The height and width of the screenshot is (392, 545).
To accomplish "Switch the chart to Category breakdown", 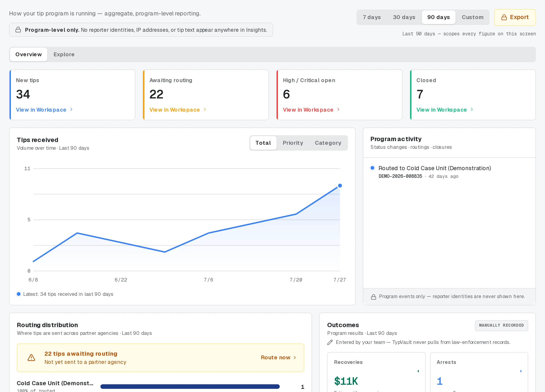I will 328,143.
